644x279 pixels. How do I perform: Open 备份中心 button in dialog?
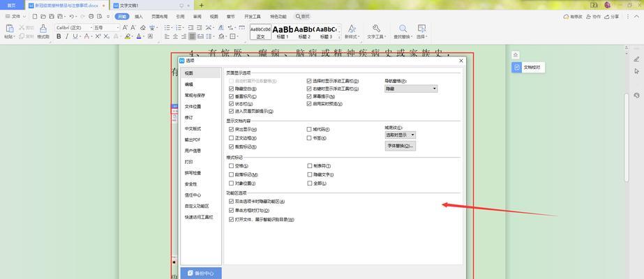click(x=201, y=273)
